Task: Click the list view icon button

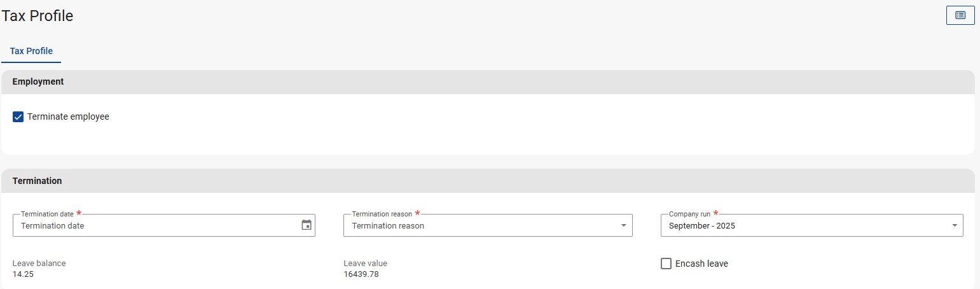Action: click(960, 15)
